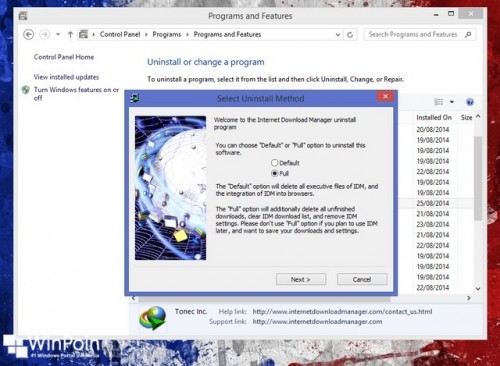The image size is (500, 366).
Task: Click the Uninstall or change a program heading
Action: pos(206,62)
